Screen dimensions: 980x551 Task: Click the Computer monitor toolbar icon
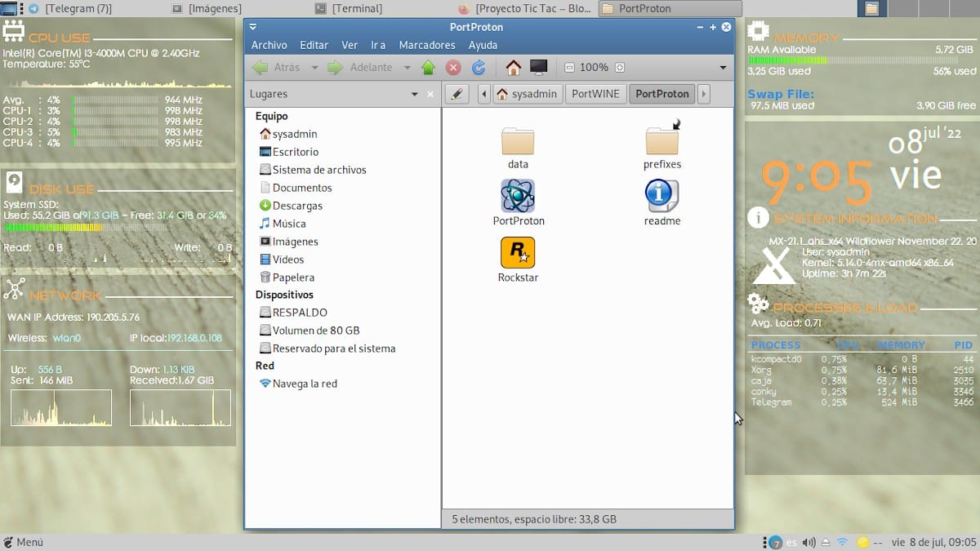point(538,68)
